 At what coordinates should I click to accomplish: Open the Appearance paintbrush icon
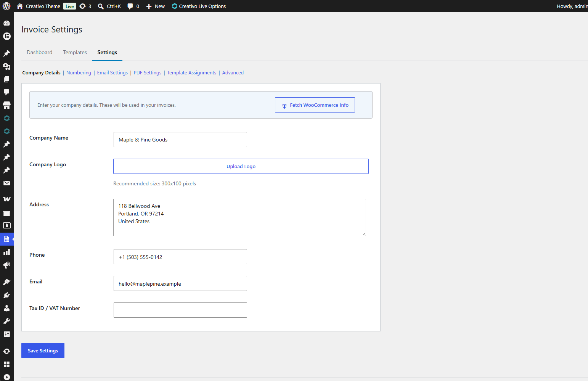point(6,282)
